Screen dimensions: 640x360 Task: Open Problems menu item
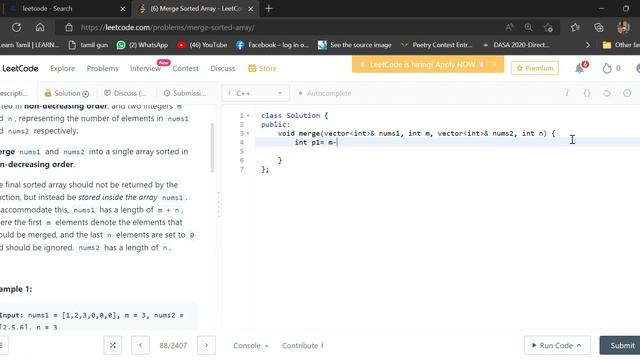102,68
